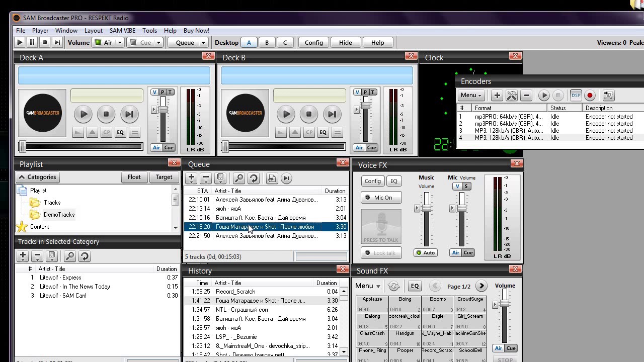The image size is (644, 362).
Task: Click the Target button in Playlist
Action: pos(164,177)
